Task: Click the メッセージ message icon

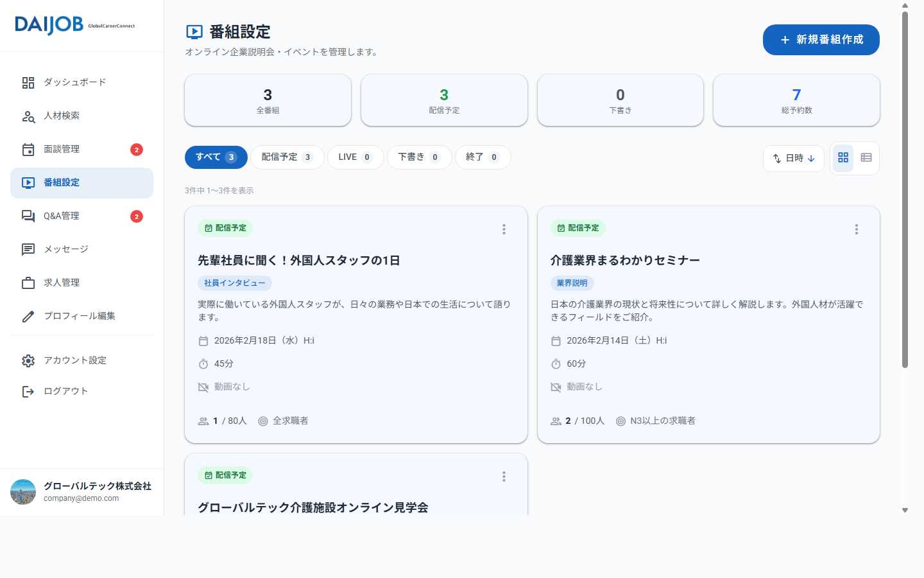Action: point(28,250)
